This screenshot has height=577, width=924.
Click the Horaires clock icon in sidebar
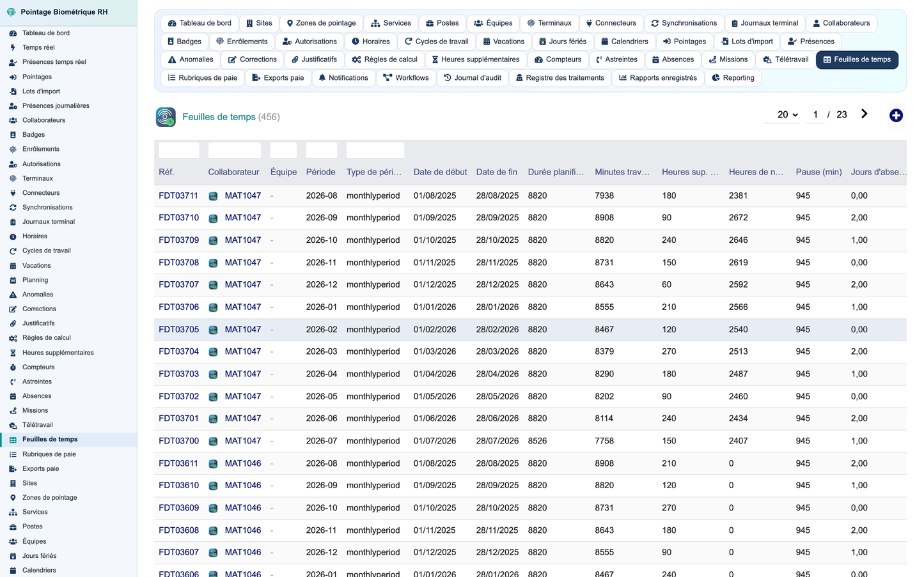(13, 236)
